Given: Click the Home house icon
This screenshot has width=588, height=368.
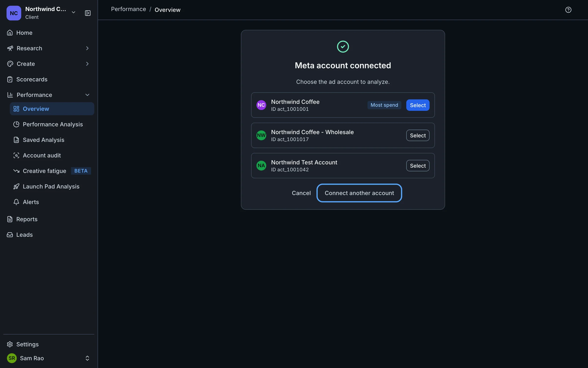Looking at the screenshot, I should (10, 33).
